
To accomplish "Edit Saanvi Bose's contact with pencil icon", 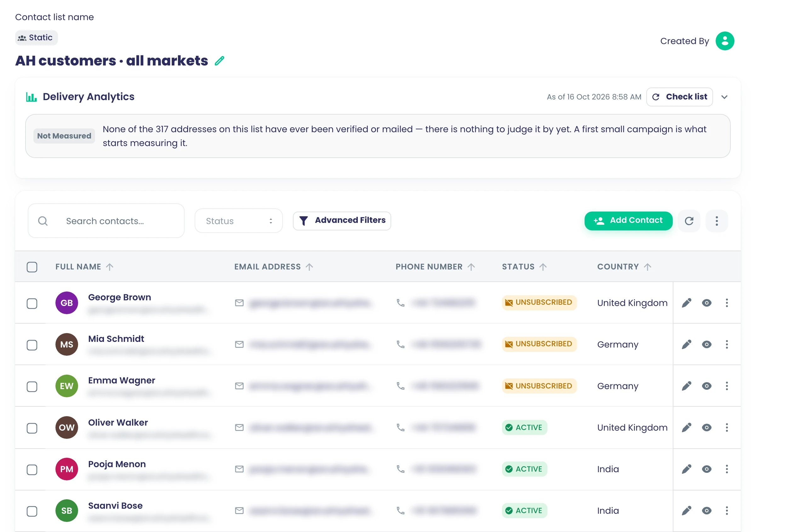I will [x=686, y=511].
